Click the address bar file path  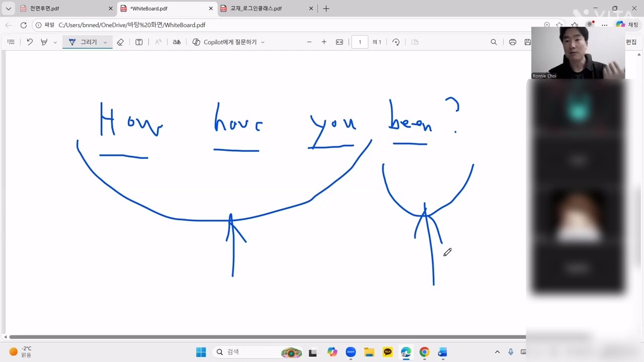[x=132, y=25]
